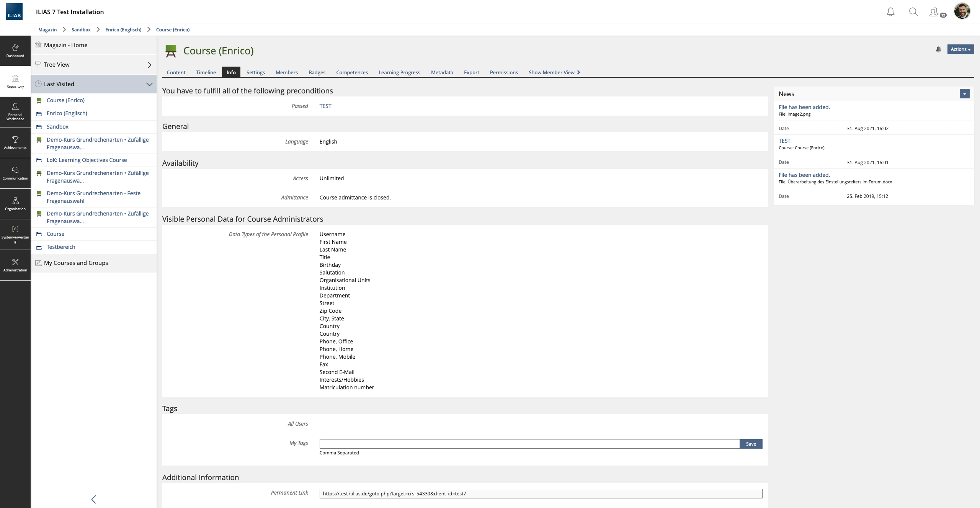980x508 pixels.
Task: Click the user avatar in header
Action: tap(962, 11)
